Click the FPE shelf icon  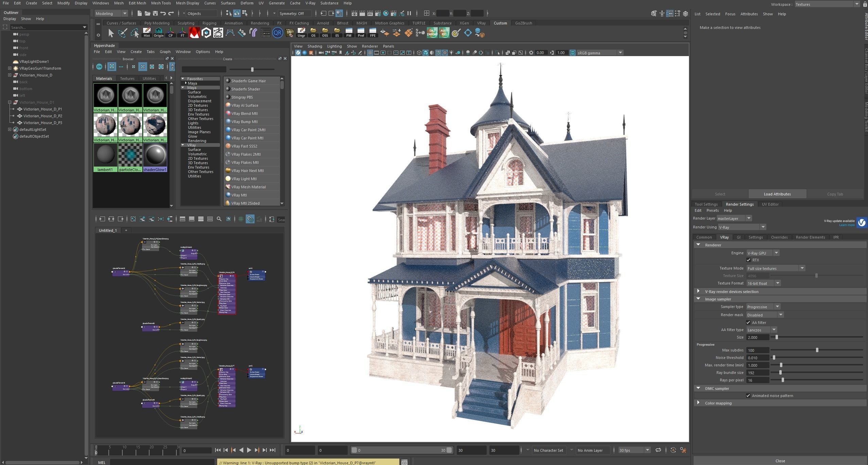(x=372, y=33)
